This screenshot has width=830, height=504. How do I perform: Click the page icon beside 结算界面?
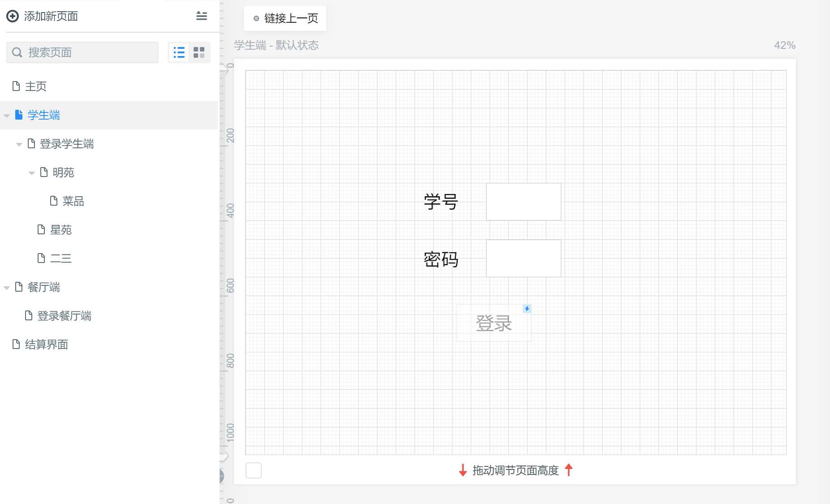coord(16,344)
